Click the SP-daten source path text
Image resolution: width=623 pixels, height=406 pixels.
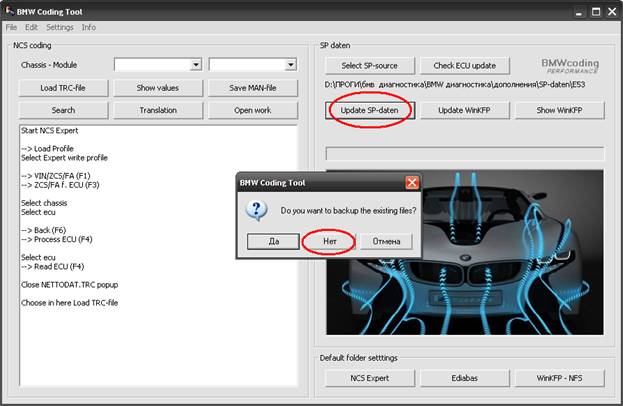[455, 85]
